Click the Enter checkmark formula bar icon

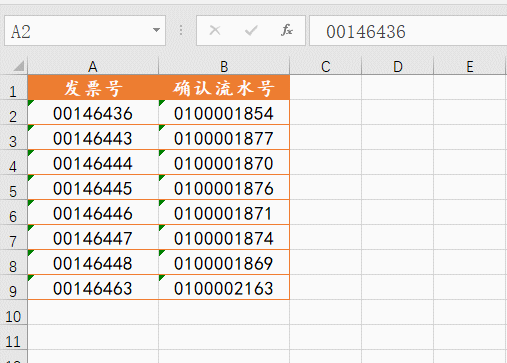(251, 31)
